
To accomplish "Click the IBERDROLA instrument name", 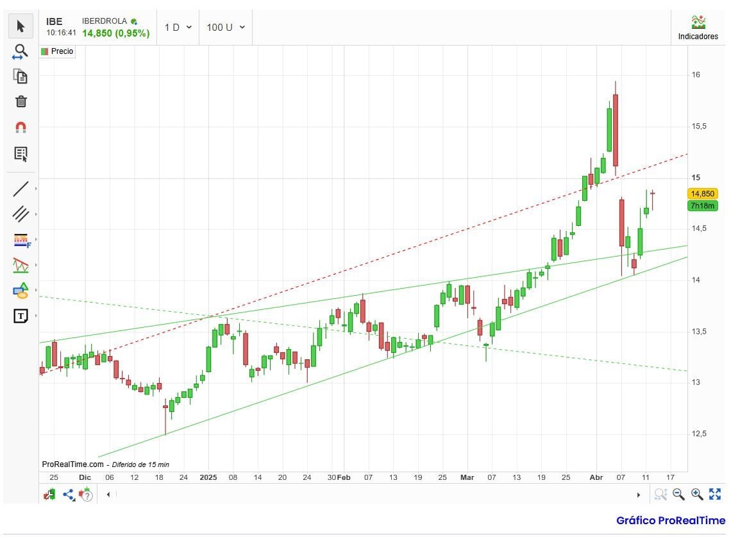I will (104, 21).
